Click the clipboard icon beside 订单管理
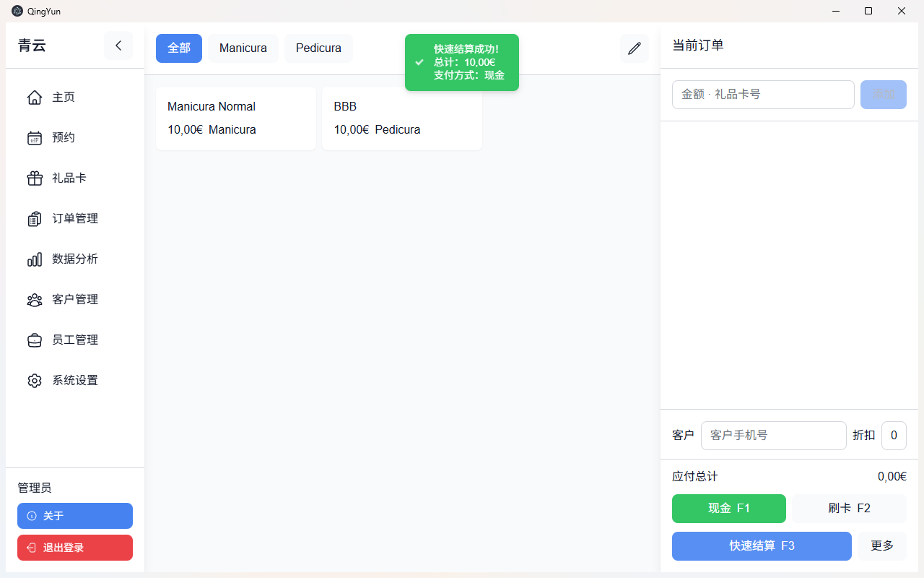The image size is (924, 578). (35, 218)
